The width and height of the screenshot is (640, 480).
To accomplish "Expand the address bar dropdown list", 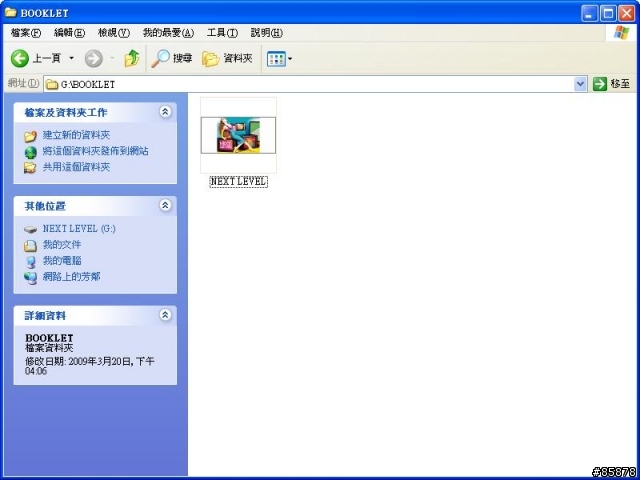I will pyautogui.click(x=580, y=84).
